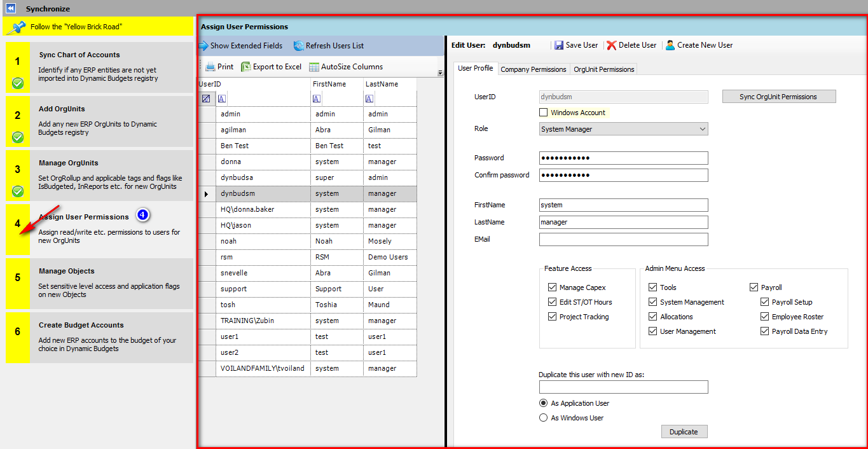Switch to the Company Permissions tab
The image size is (868, 449).
click(534, 69)
